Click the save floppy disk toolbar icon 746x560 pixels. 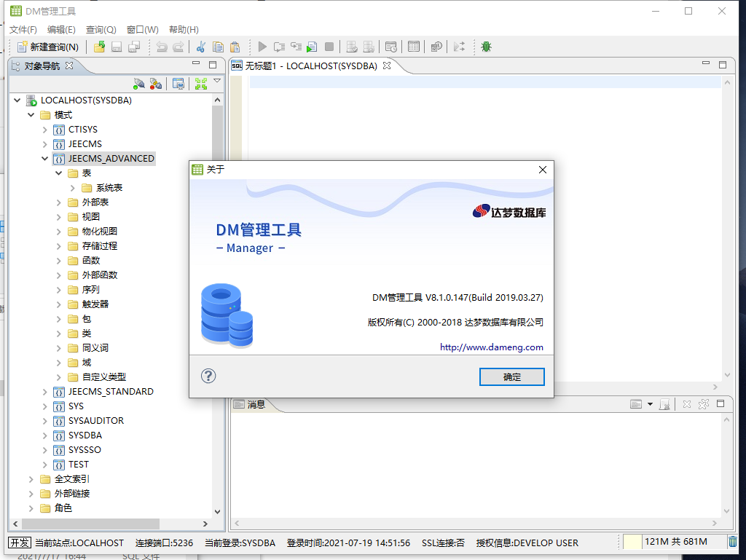[x=117, y=47]
